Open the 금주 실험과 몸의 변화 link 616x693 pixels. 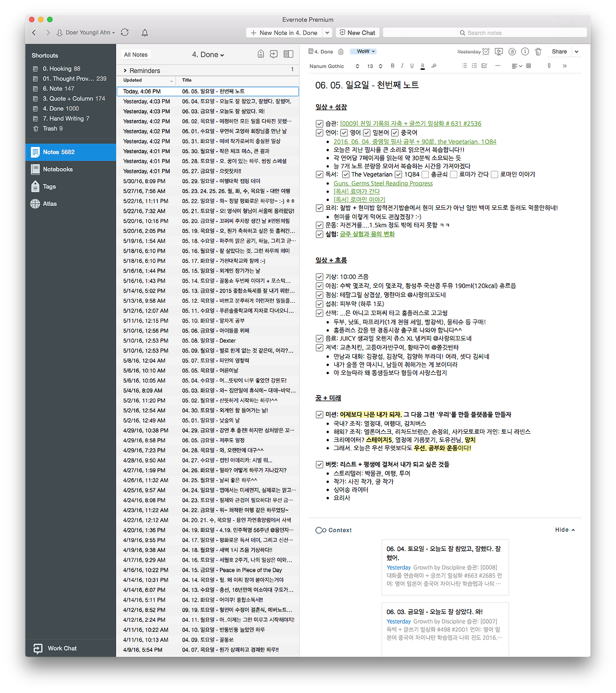click(367, 234)
